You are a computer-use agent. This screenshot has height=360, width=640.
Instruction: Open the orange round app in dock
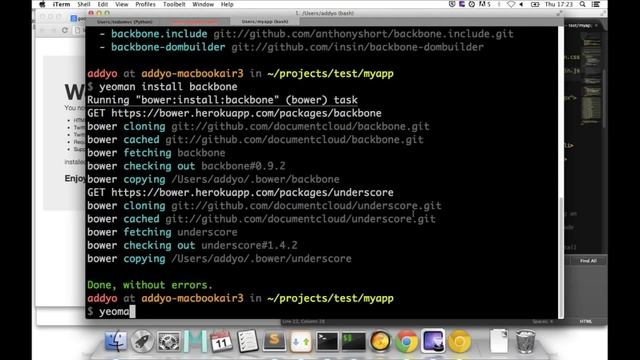380,341
